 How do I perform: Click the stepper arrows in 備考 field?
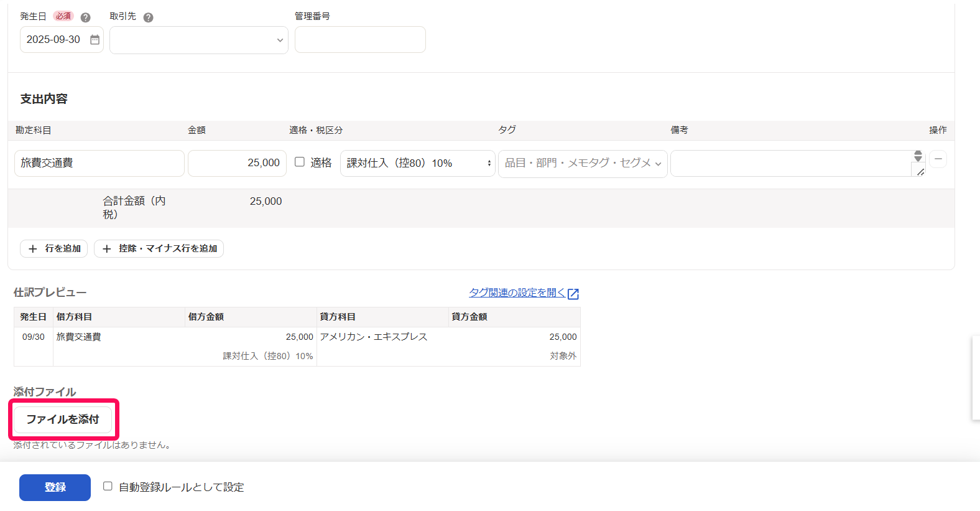918,156
